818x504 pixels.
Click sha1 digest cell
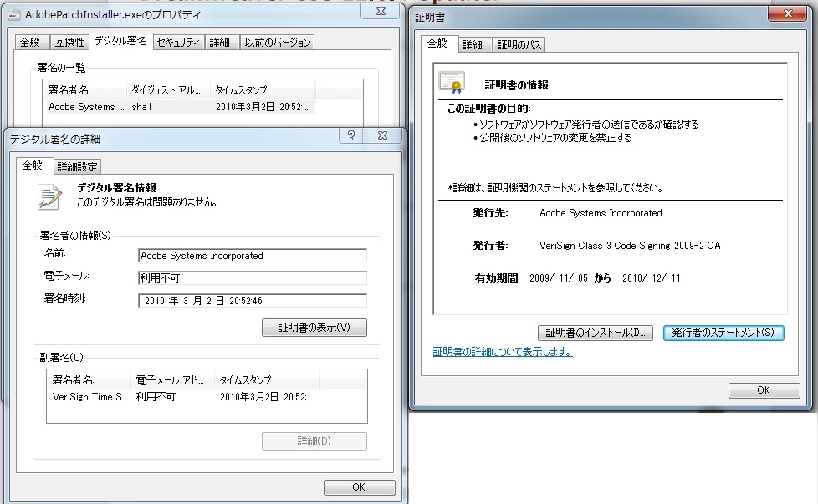pyautogui.click(x=142, y=107)
